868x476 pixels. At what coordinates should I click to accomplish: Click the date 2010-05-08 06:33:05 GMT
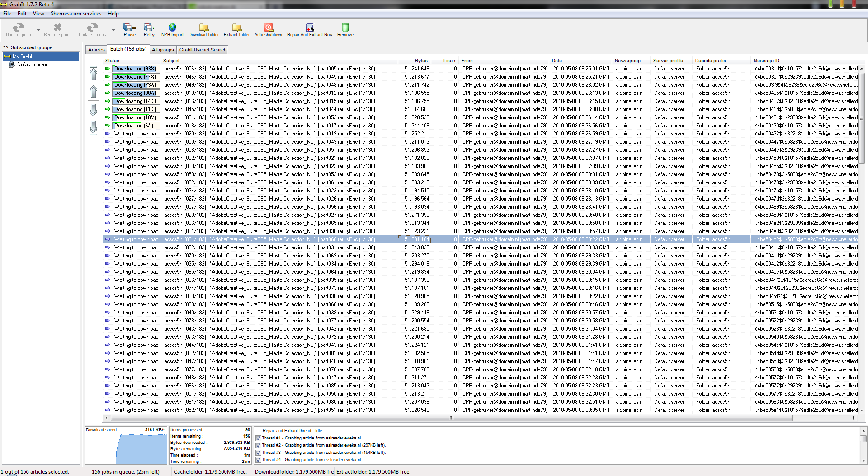pos(581,410)
